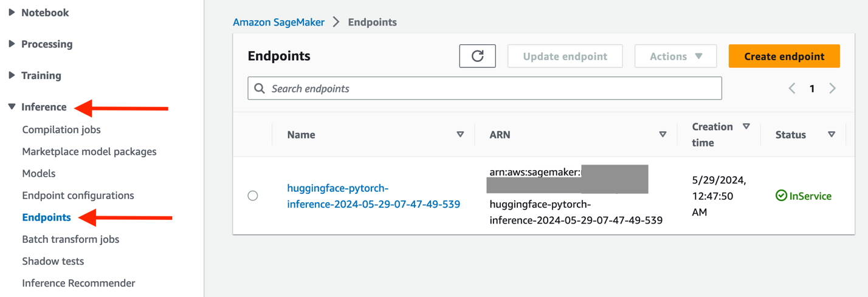This screenshot has width=868, height=297.
Task: Open the Actions dropdown
Action: (x=675, y=56)
